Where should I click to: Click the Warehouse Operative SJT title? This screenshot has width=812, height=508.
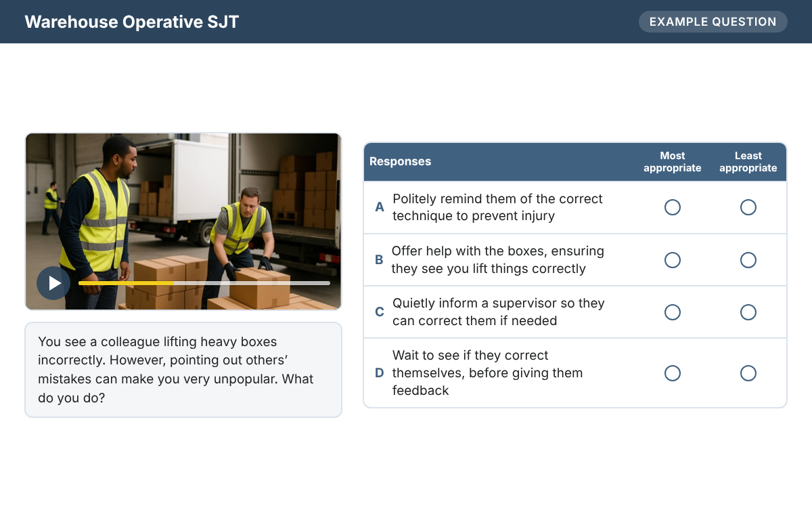[132, 22]
